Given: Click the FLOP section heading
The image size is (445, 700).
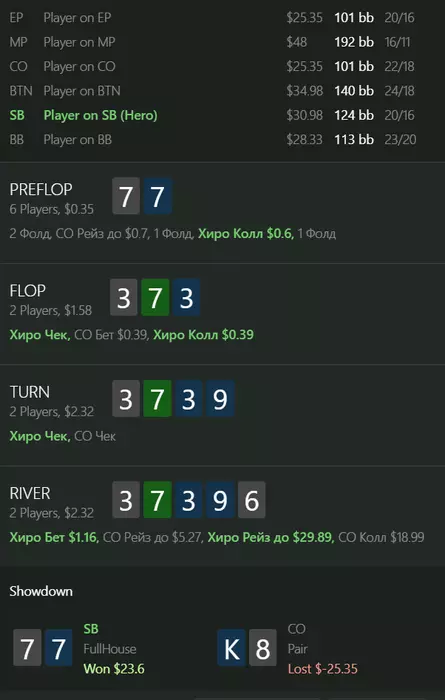Looking at the screenshot, I should [x=28, y=291].
